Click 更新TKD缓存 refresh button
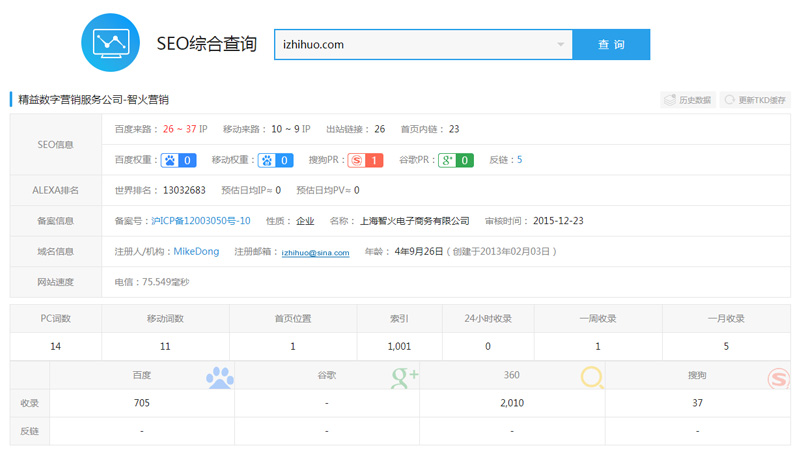 (756, 100)
